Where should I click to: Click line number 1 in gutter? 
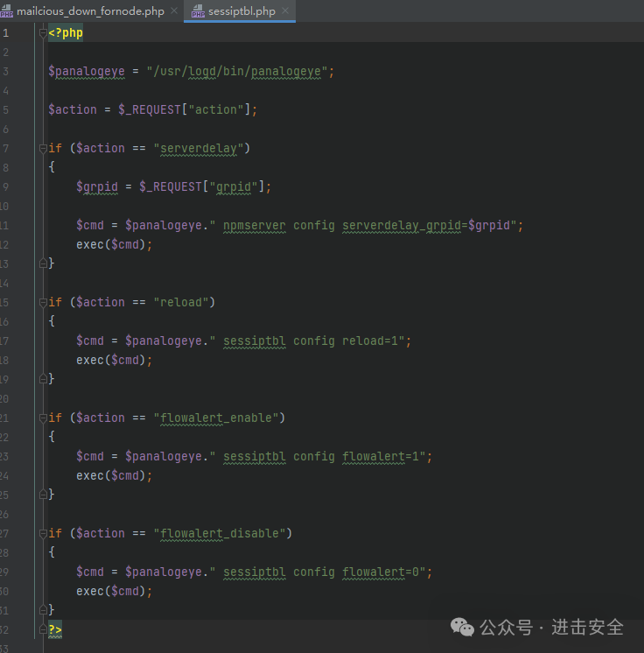[5, 33]
